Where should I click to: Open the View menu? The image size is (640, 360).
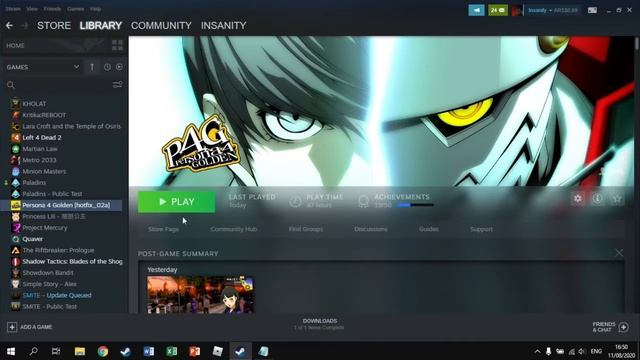[32, 9]
